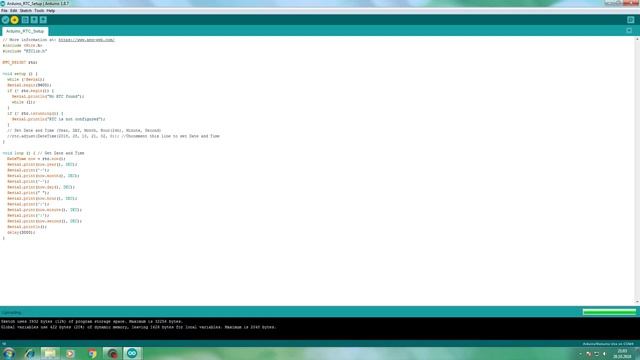This screenshot has width=640, height=360.
Task: Open the tab options dropdown arrow
Action: pos(629,31)
